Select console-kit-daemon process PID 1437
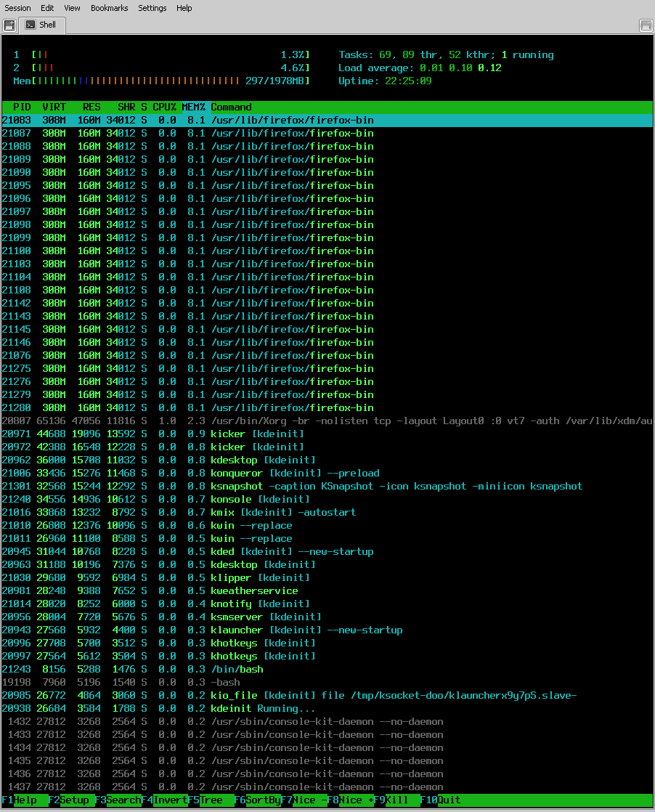The width and height of the screenshot is (655, 812). [x=327, y=787]
